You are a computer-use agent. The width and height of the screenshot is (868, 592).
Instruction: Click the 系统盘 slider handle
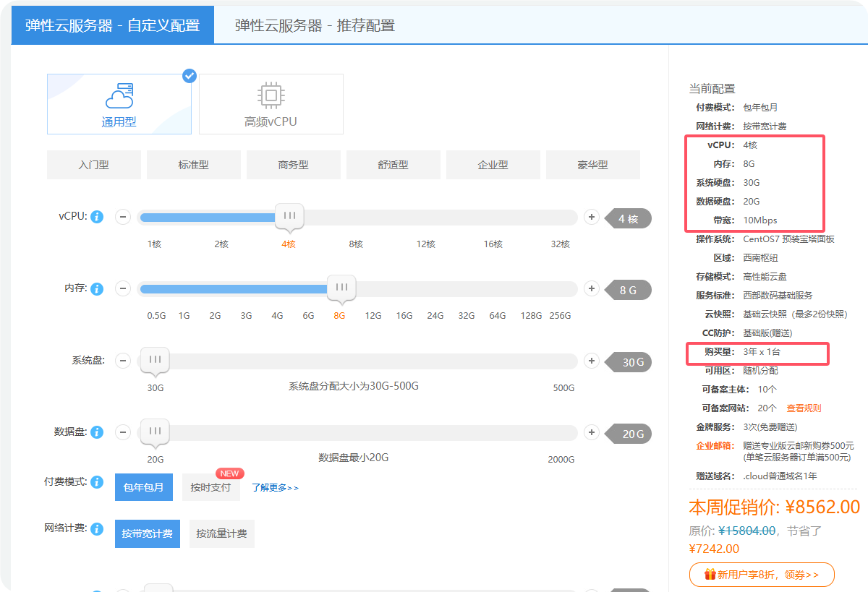155,360
